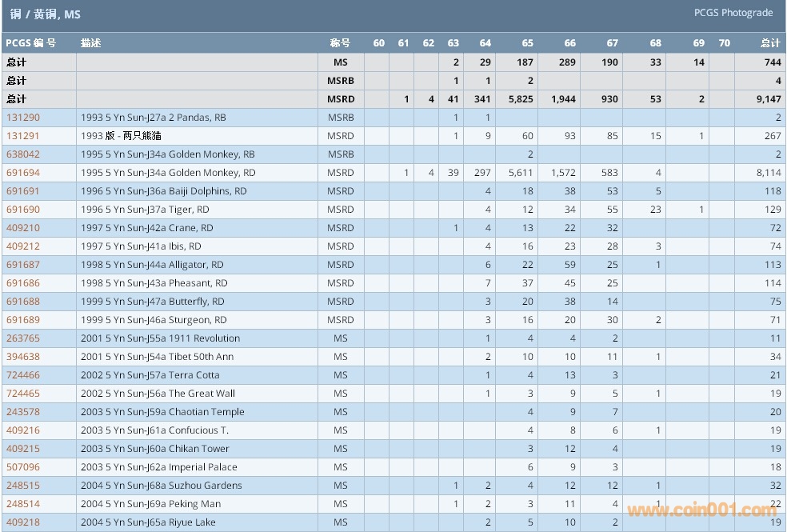Open the PCGS Photograde link
Image resolution: width=787 pixels, height=532 pixels.
[x=733, y=13]
